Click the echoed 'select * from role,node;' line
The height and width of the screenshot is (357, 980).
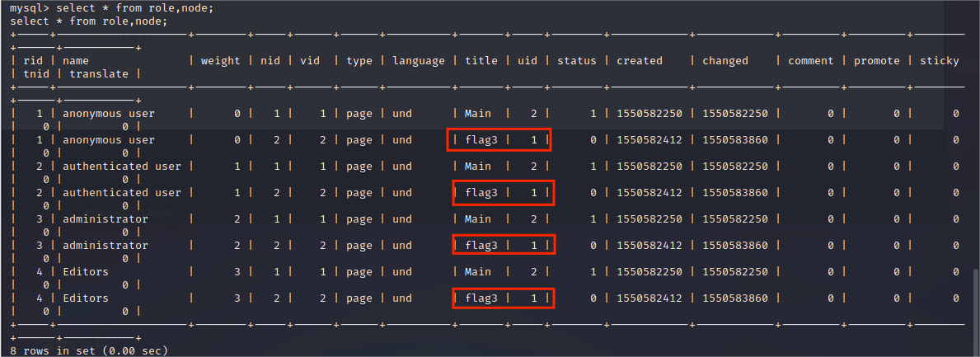pyautogui.click(x=89, y=22)
